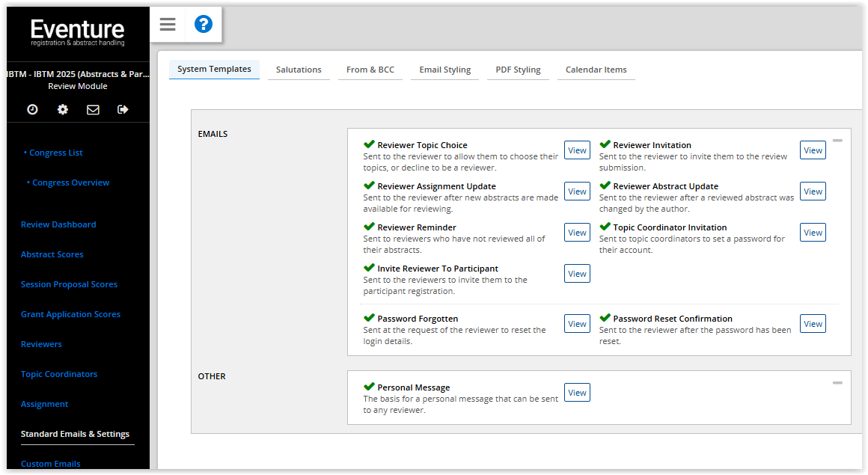Click the envelope mail icon in sidebar
The width and height of the screenshot is (868, 475).
click(93, 110)
